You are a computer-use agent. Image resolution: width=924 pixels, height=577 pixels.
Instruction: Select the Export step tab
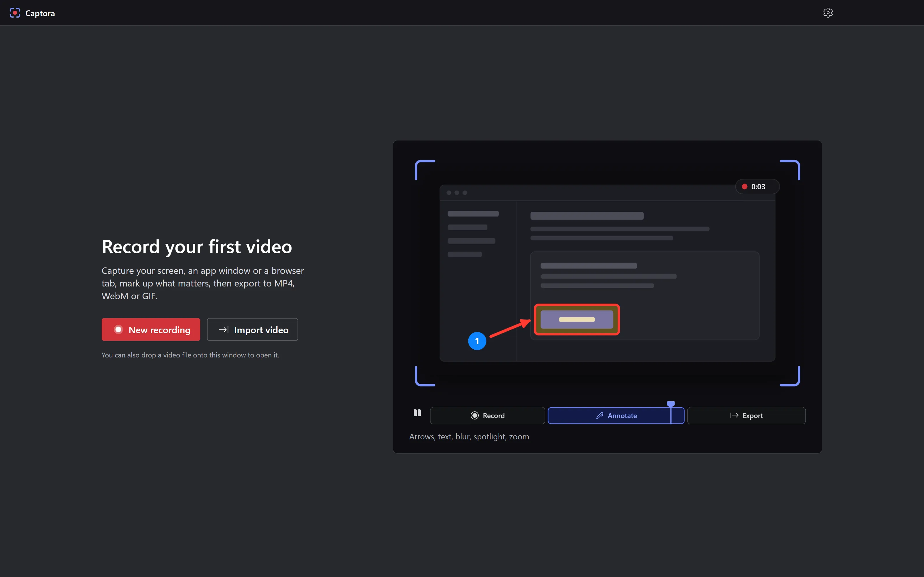[x=746, y=415]
